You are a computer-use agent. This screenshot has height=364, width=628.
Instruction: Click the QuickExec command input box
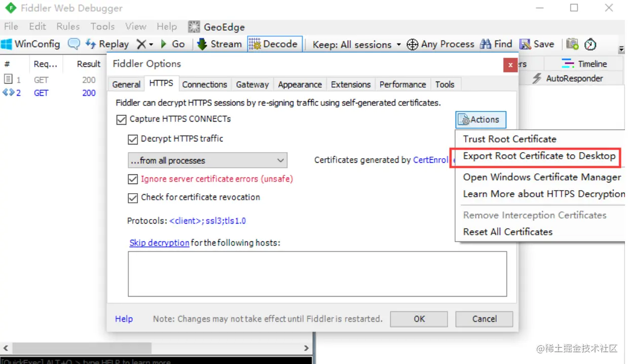(156, 361)
